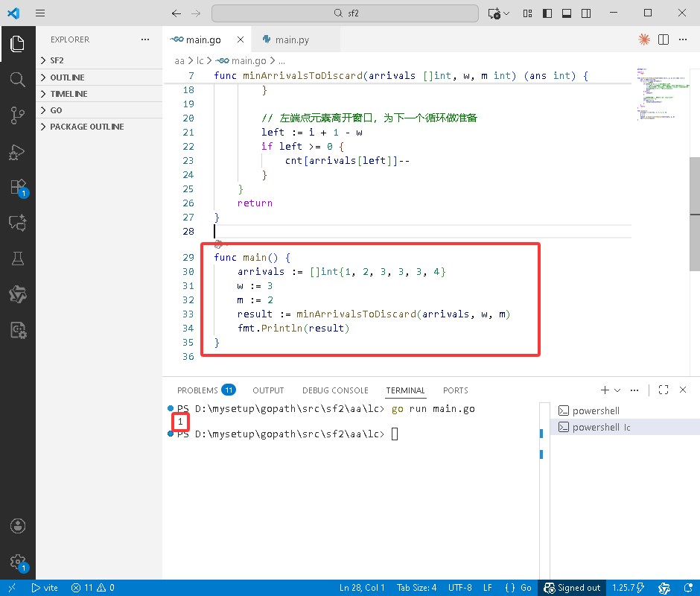Click the vite run button in status bar
The image size is (700, 596).
click(45, 588)
